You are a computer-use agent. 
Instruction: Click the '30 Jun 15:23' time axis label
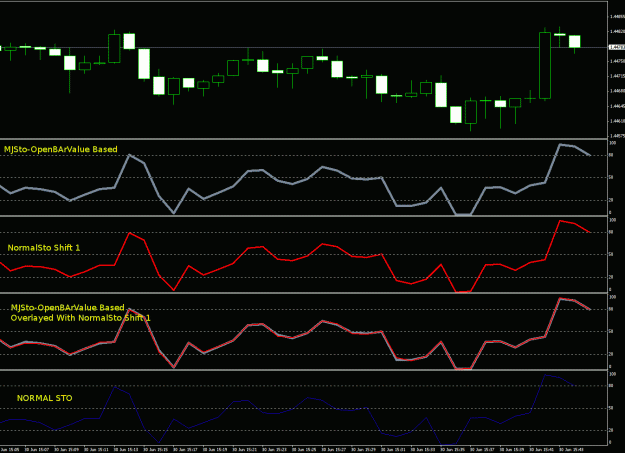pos(275,449)
